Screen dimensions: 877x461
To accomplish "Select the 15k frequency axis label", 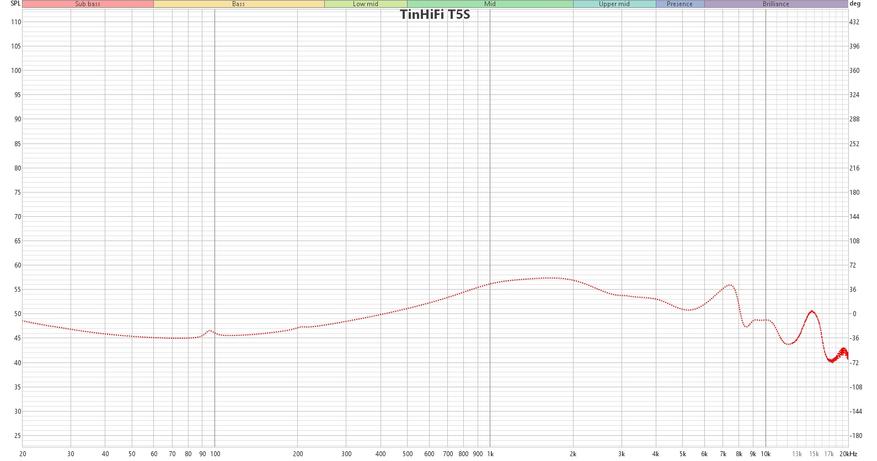I will (814, 454).
